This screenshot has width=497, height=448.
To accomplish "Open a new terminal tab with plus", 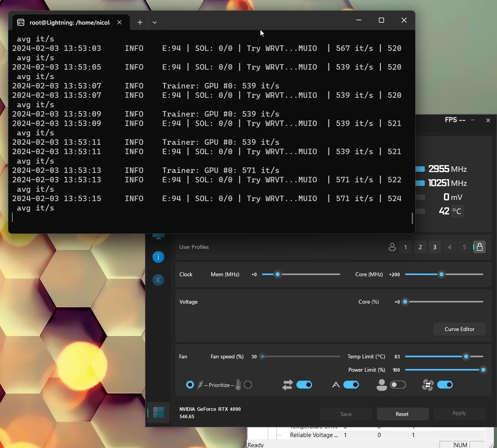I will tap(140, 22).
